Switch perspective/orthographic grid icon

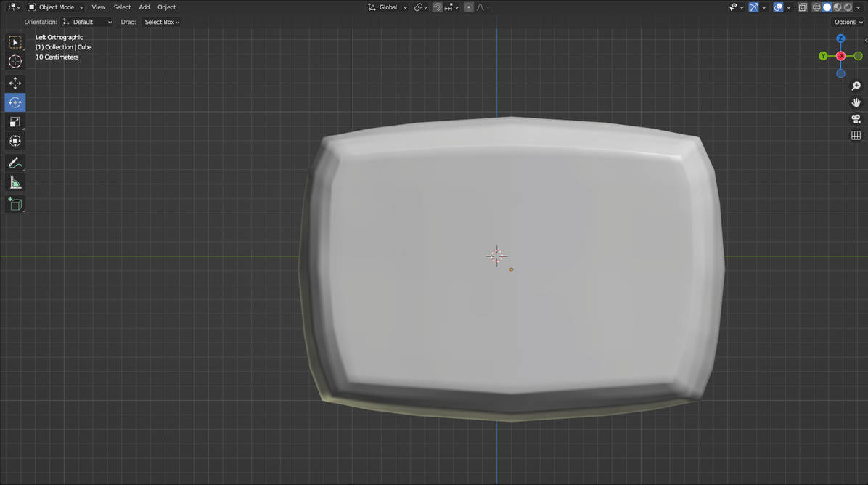856,135
